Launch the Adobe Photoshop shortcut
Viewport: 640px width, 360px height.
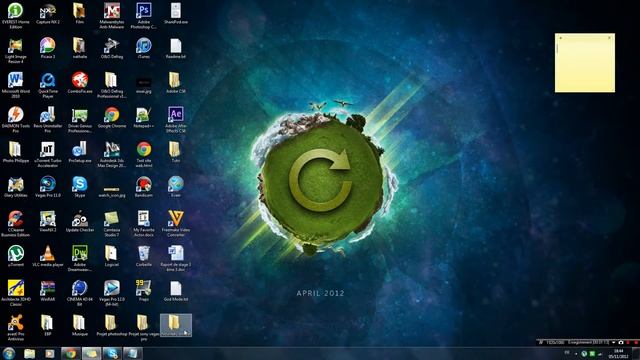click(144, 16)
